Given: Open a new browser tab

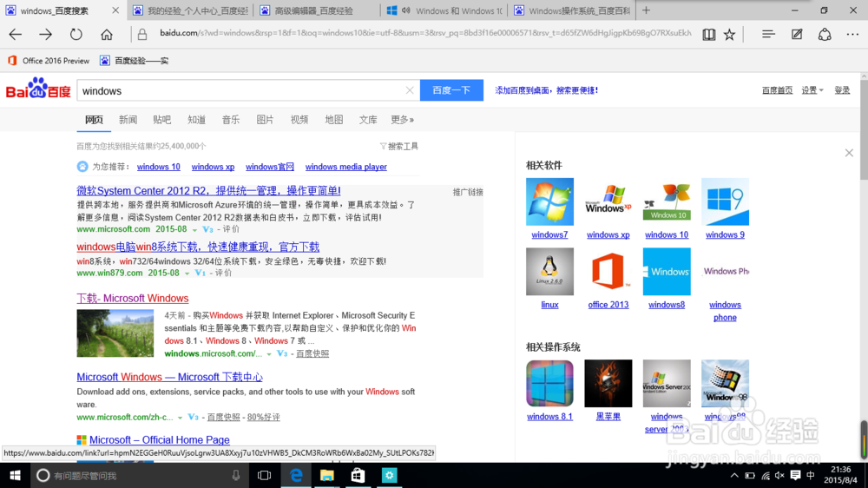Looking at the screenshot, I should pyautogui.click(x=646, y=10).
